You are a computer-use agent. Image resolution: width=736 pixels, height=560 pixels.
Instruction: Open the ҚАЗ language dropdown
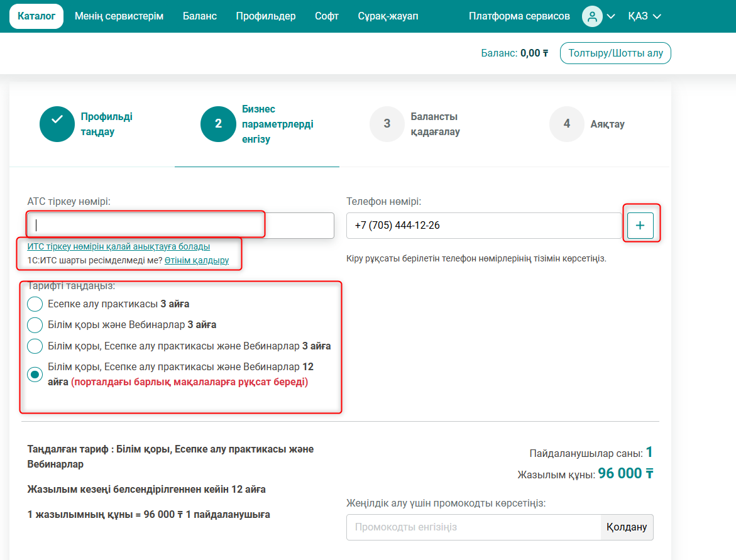click(x=645, y=16)
